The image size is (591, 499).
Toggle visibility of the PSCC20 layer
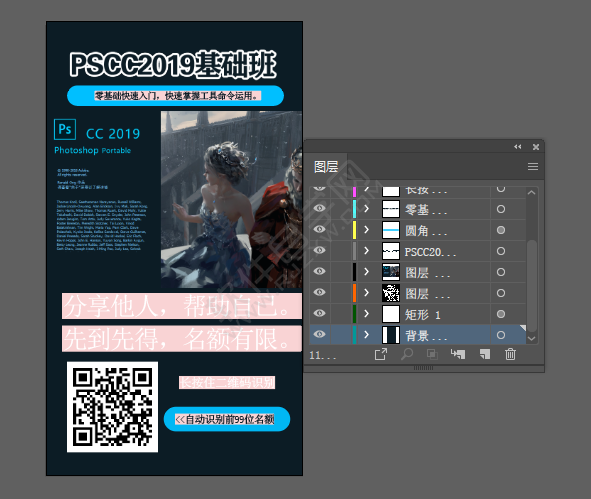click(319, 251)
